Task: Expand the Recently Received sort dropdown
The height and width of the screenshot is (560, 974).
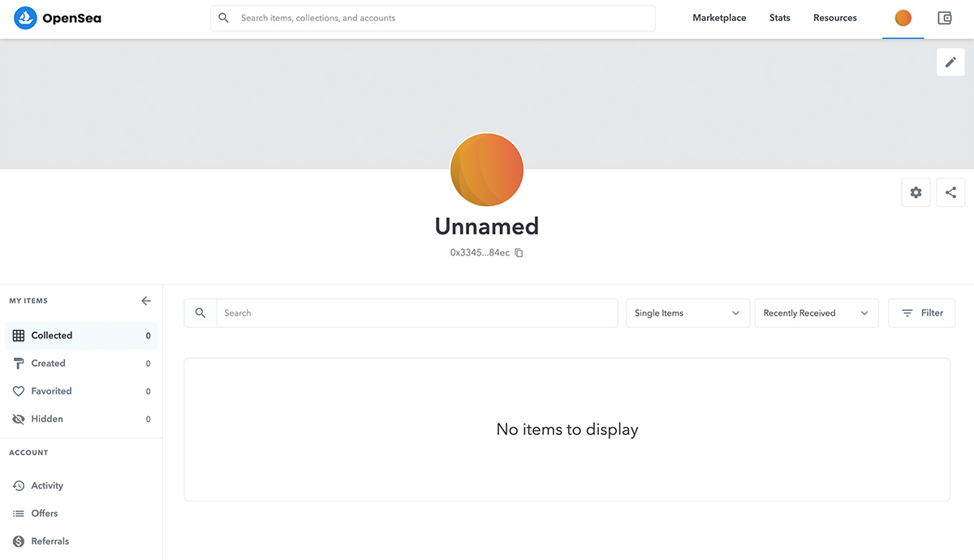Action: [x=816, y=313]
